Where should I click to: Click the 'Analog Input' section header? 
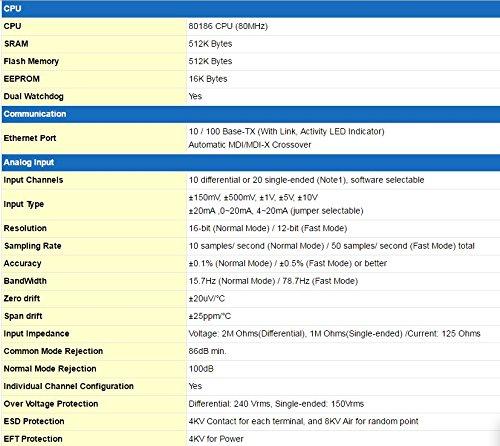[x=251, y=162]
